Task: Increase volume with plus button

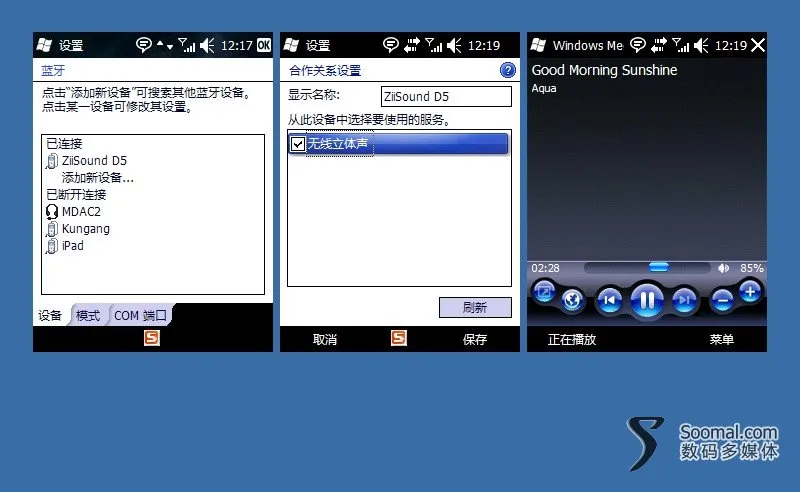Action: pyautogui.click(x=750, y=292)
